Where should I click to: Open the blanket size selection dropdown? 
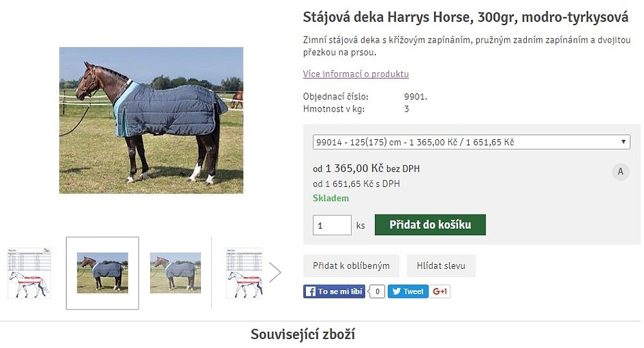471,142
